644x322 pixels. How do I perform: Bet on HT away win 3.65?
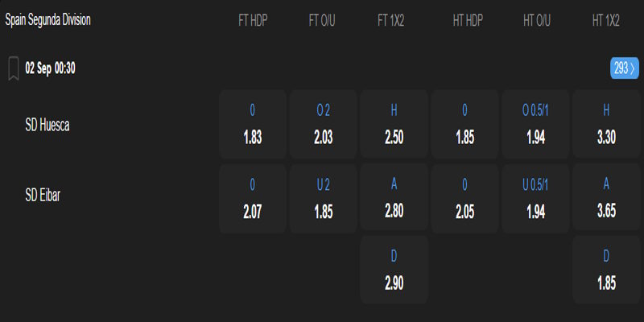(606, 199)
